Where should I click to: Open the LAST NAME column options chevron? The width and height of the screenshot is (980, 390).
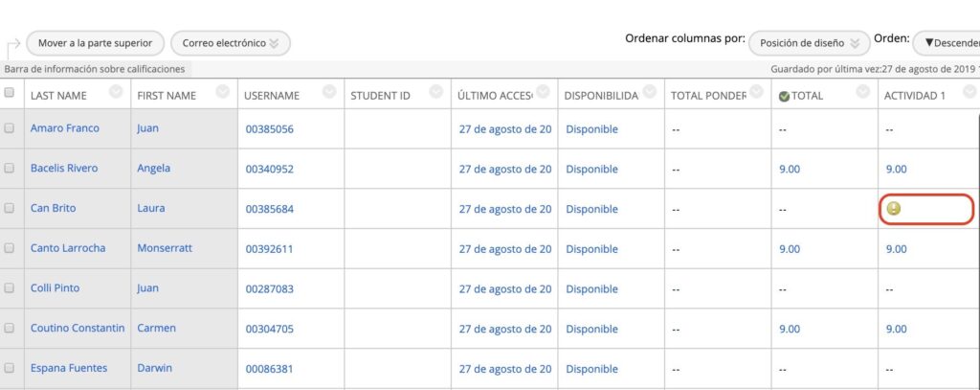116,91
